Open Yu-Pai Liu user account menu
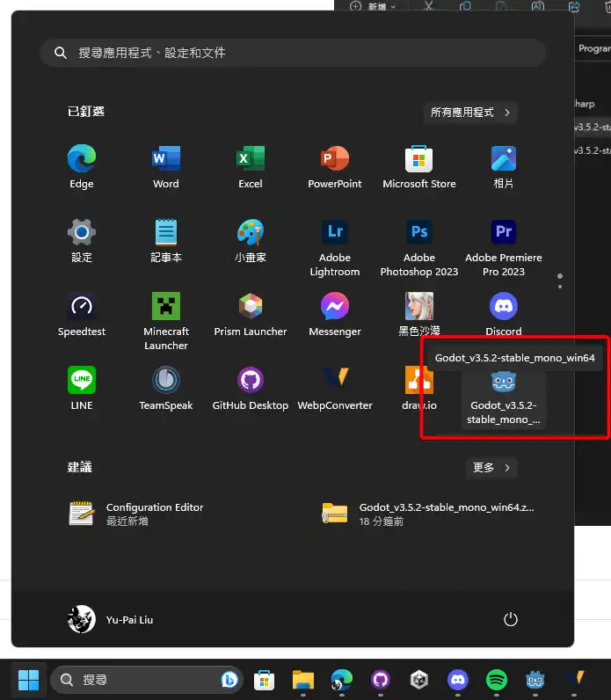The width and height of the screenshot is (611, 700). coord(110,619)
